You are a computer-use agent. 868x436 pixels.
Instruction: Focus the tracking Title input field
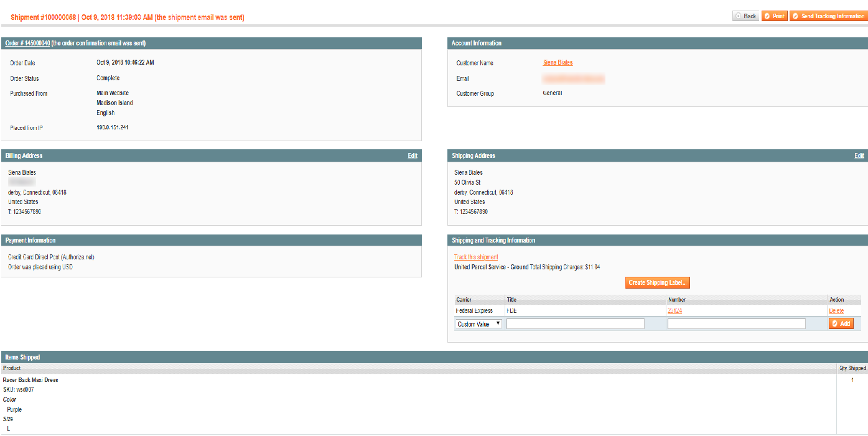575,324
